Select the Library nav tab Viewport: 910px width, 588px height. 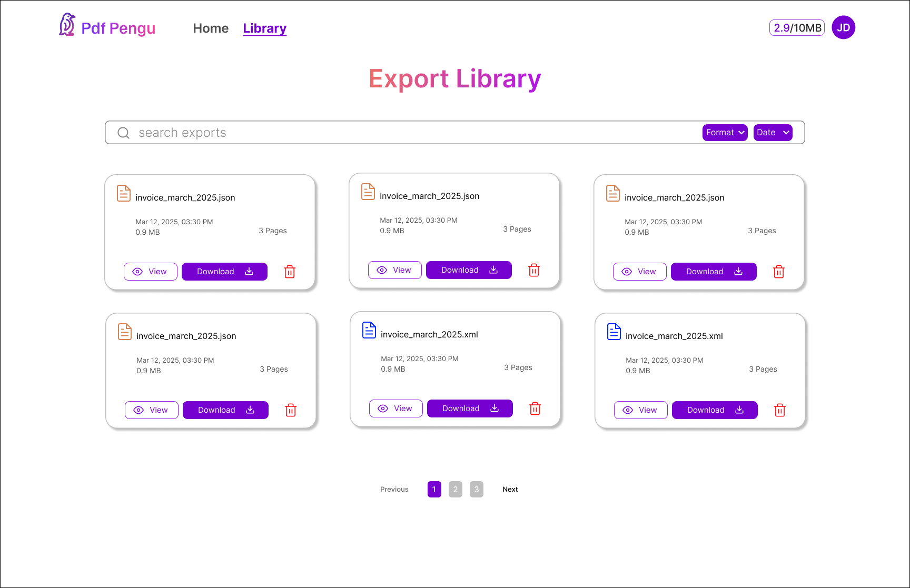264,28
